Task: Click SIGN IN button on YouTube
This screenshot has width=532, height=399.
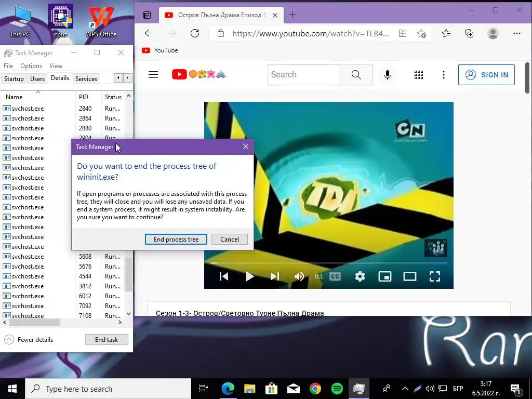Action: click(x=486, y=75)
